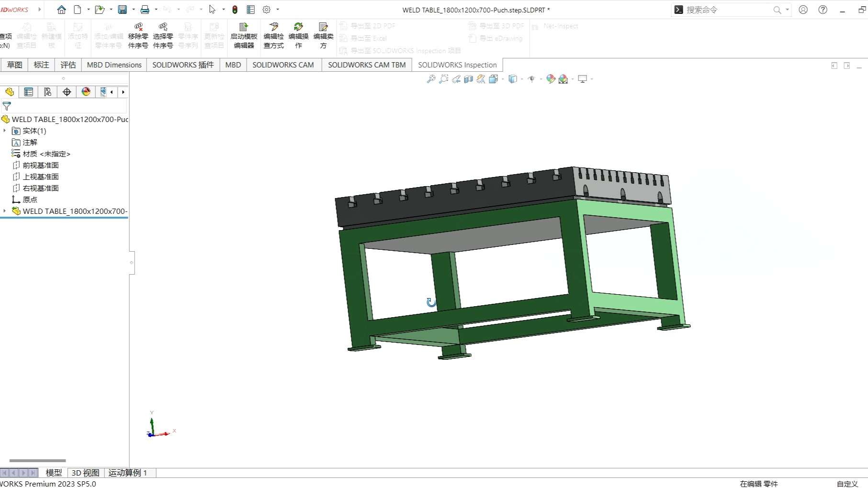Expand the SOLIDWORKS menu arrow

pyautogui.click(x=39, y=10)
